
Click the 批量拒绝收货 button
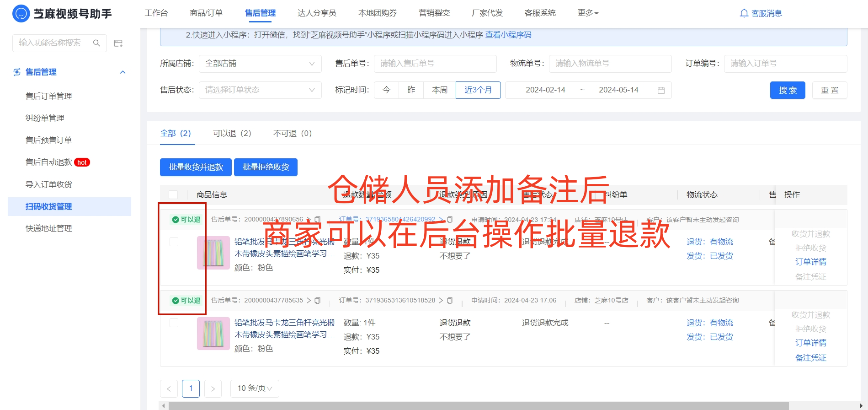click(266, 167)
